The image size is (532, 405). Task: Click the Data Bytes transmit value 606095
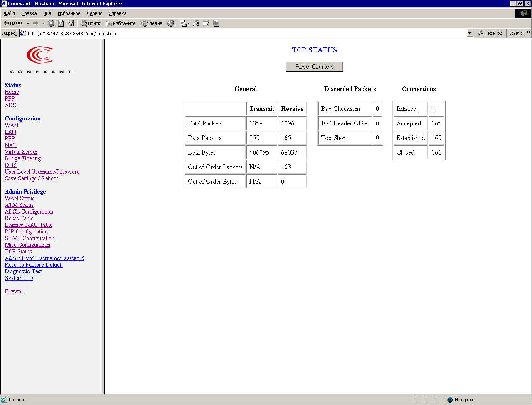click(x=259, y=152)
